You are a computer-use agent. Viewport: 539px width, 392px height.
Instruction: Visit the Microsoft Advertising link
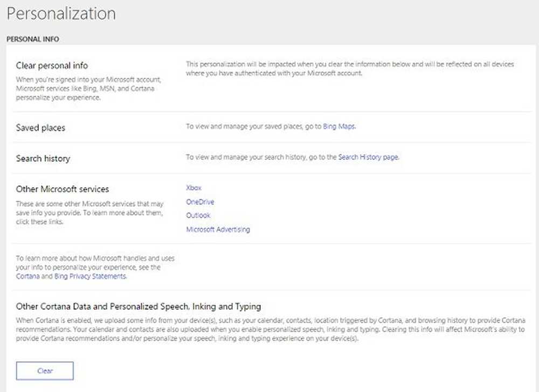tap(218, 229)
